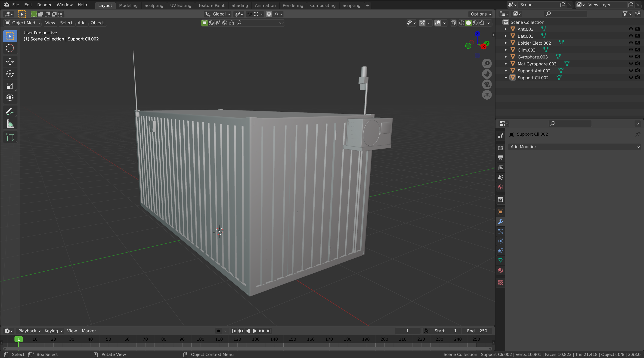Disable rendering of Clim.003 object
The height and width of the screenshot is (358, 644).
coord(638,50)
